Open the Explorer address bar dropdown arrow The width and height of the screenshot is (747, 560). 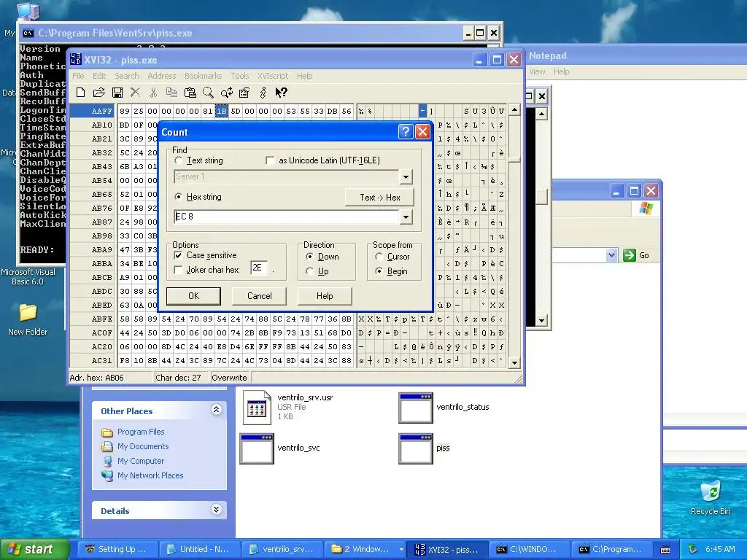(x=612, y=256)
